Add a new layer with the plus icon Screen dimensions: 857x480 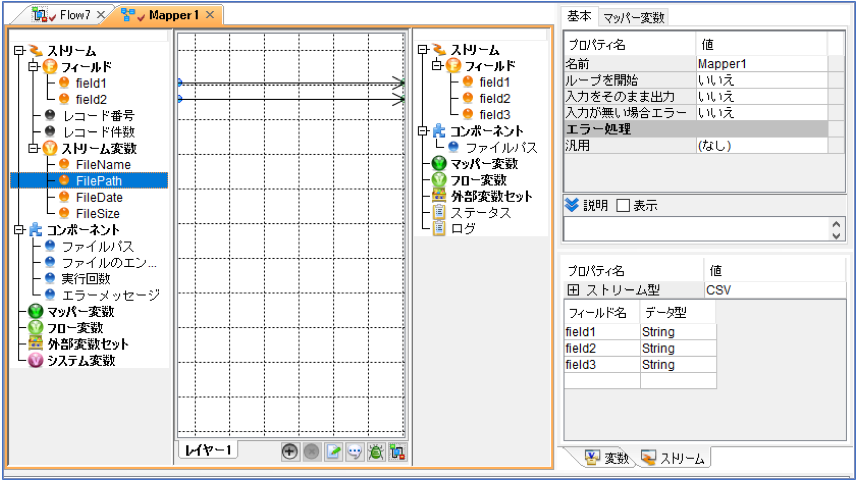[290, 452]
